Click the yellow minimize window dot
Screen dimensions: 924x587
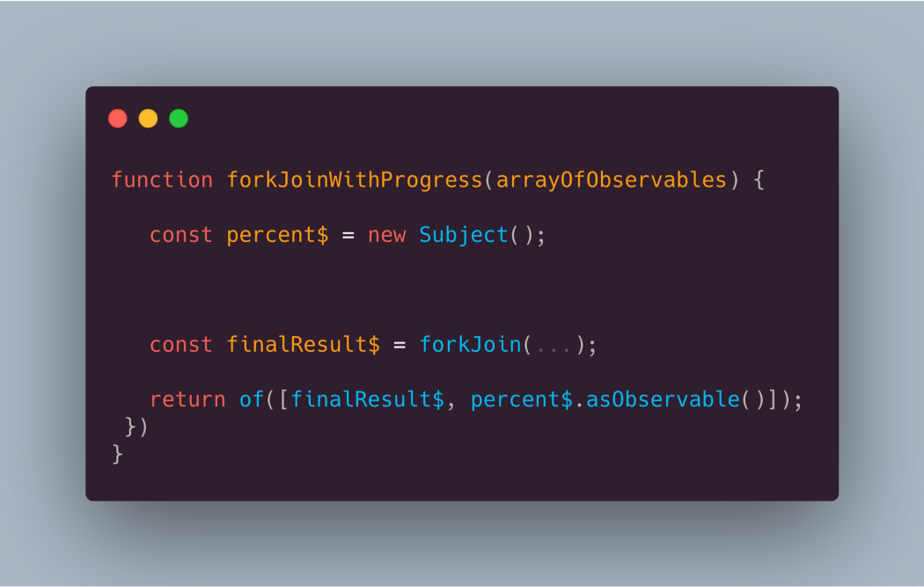click(x=148, y=119)
